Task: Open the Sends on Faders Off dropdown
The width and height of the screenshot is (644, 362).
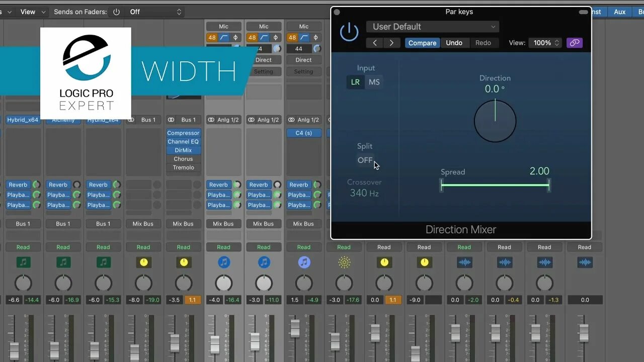Action: pyautogui.click(x=154, y=12)
